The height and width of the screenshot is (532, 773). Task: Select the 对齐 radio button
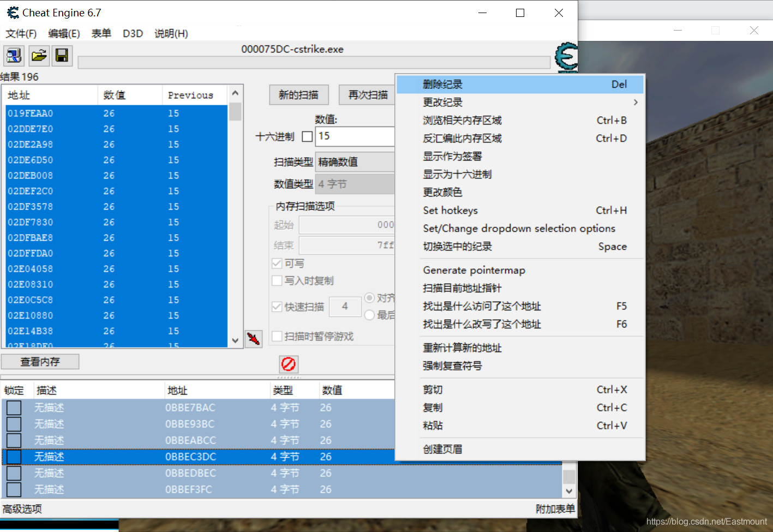pyautogui.click(x=369, y=298)
